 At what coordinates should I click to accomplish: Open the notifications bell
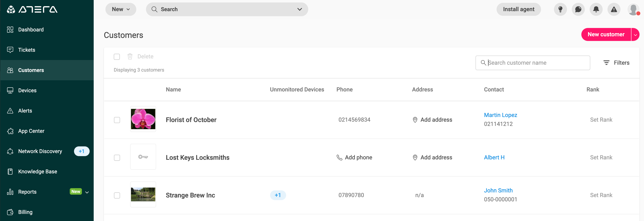(596, 9)
